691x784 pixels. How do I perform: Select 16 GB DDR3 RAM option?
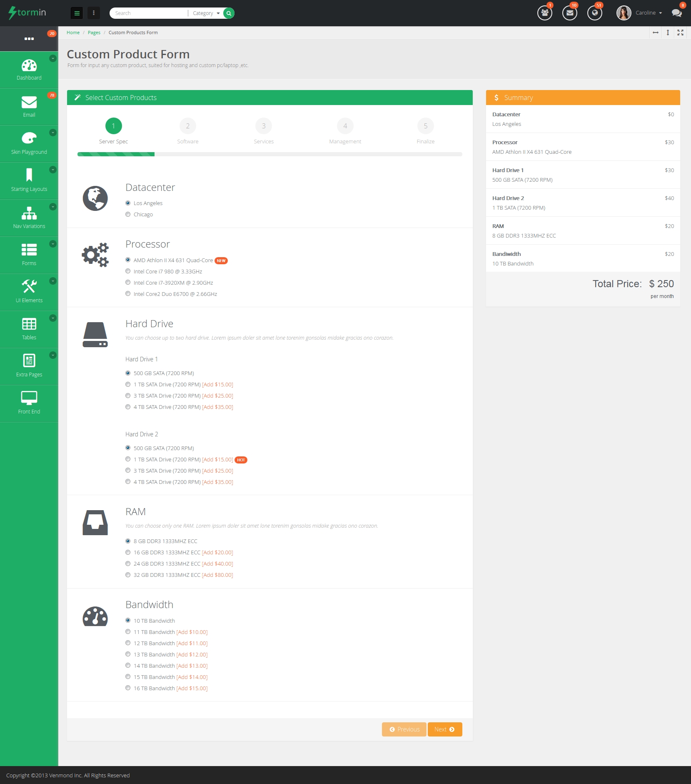[x=128, y=553]
